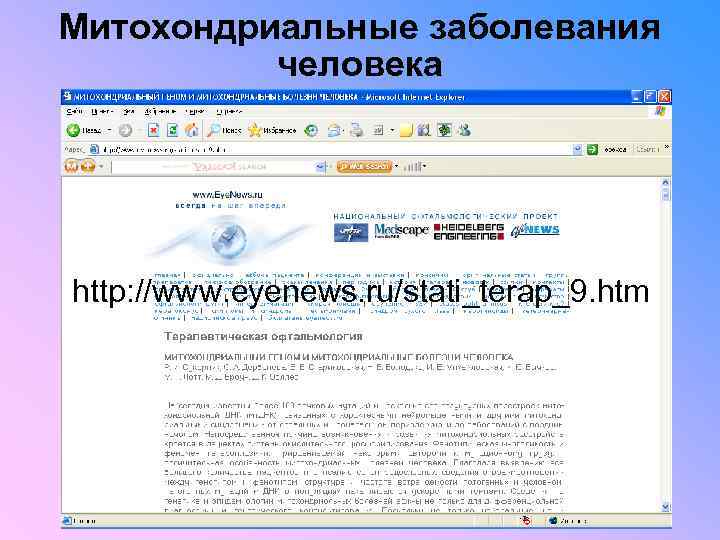Viewport: 720px width, 540px height.
Task: Click the Edit page toolbar icon
Action: (x=378, y=130)
